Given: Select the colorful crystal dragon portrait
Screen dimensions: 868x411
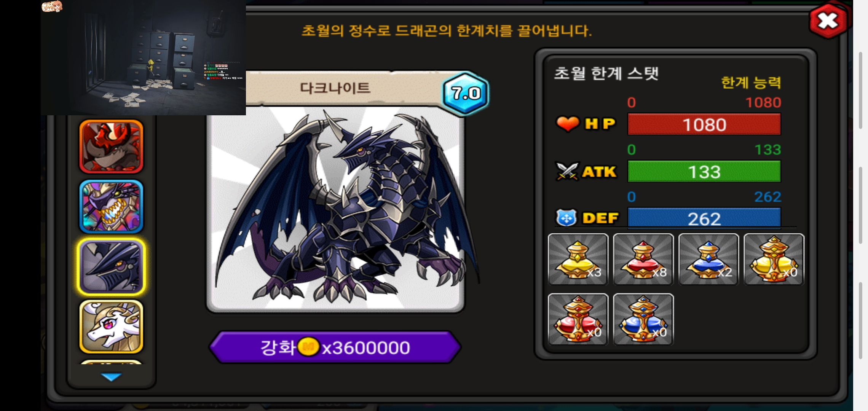Looking at the screenshot, I should tap(111, 207).
